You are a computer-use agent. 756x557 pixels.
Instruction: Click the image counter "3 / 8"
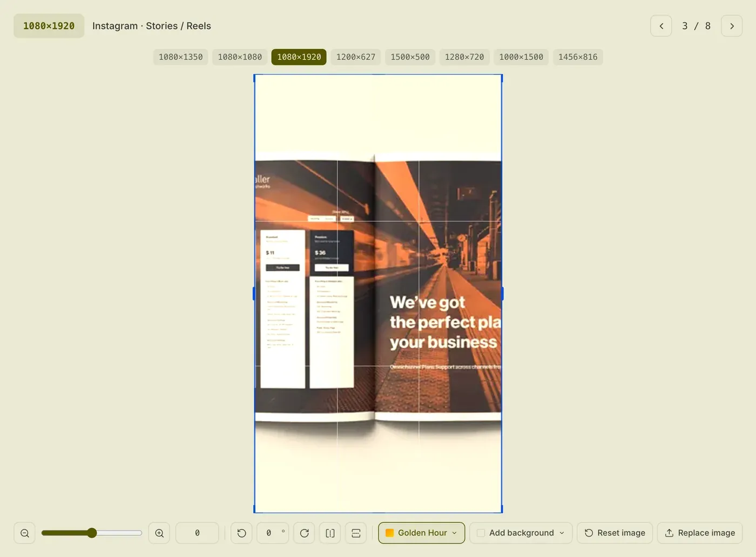(x=697, y=26)
